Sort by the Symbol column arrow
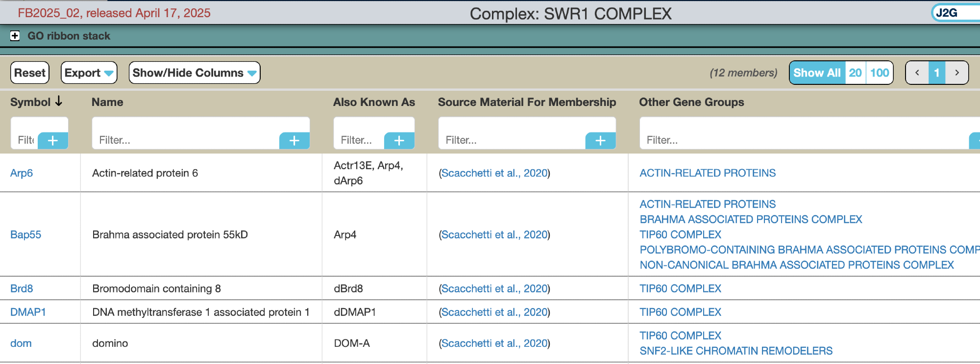This screenshot has height=364, width=980. coord(59,102)
